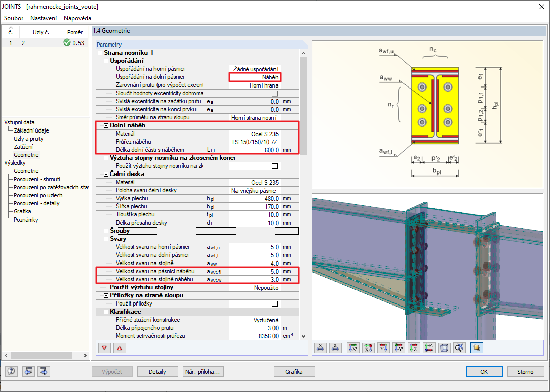Expand the 'Šrouby' section

pos(105,230)
